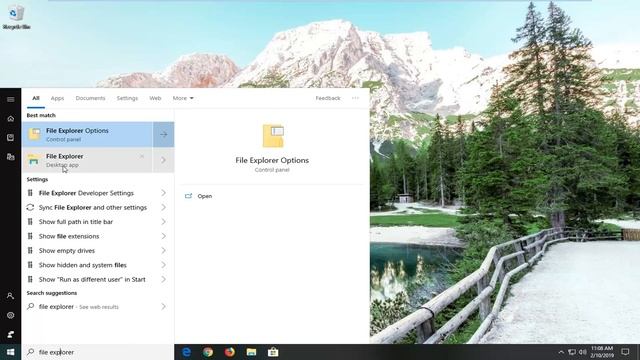Viewport: 640px width, 360px height.
Task: Open the feedback person icon in sidebar
Action: 11,334
